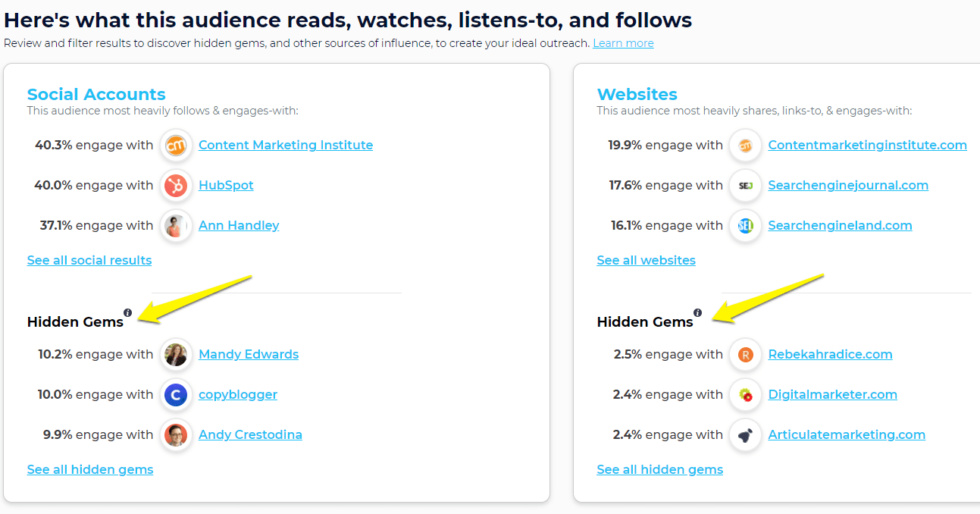The image size is (980, 514).
Task: Open the Contentmarketinginstitute.com website link
Action: (867, 145)
